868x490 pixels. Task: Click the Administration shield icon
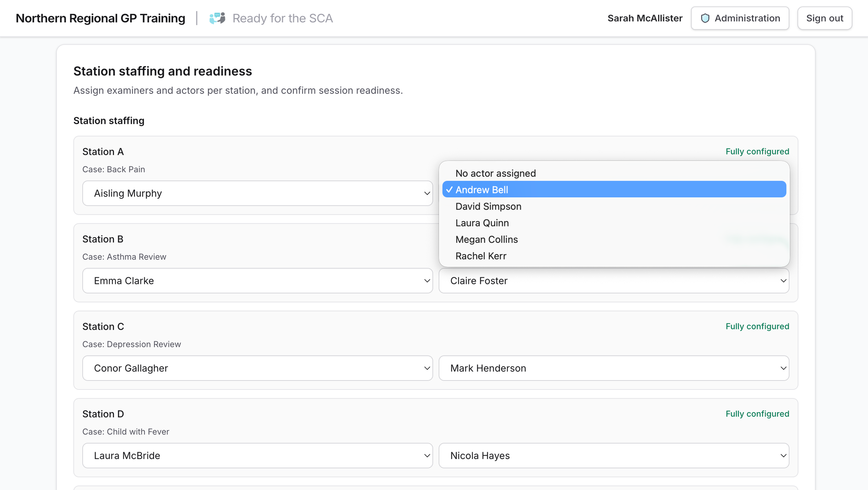tap(705, 18)
